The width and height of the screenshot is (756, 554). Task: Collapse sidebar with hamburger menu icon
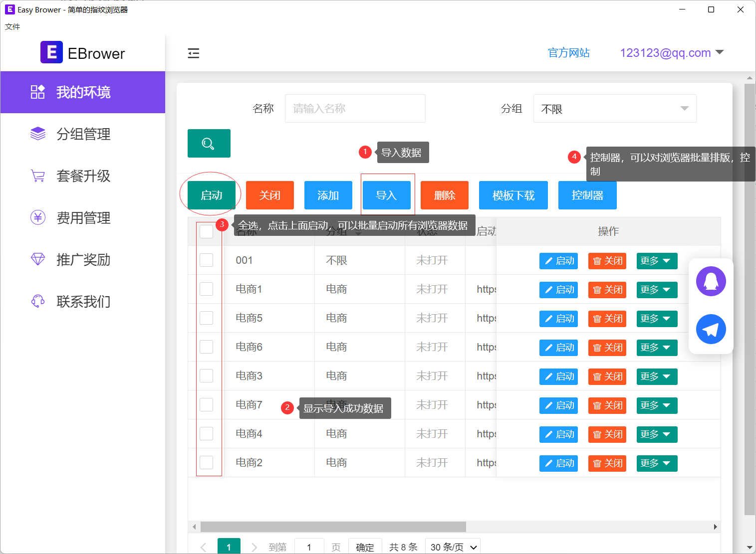tap(194, 53)
